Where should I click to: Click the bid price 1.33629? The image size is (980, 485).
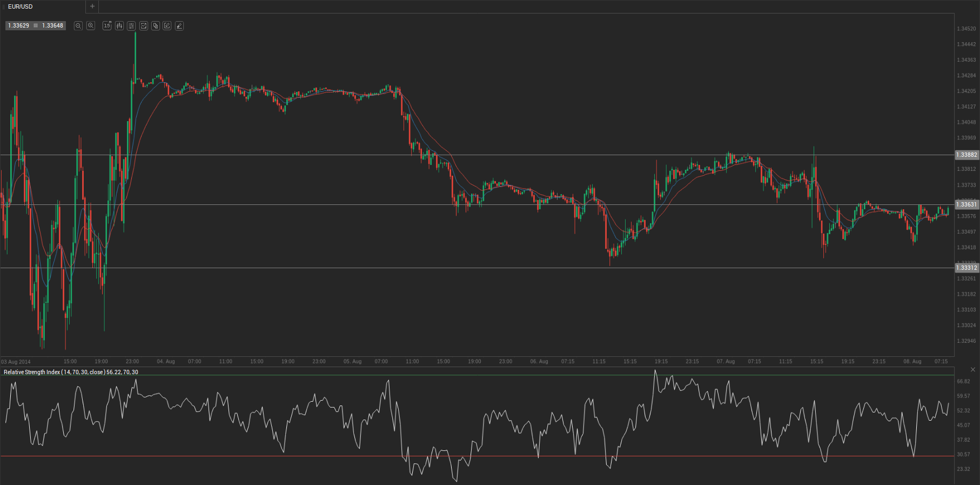click(19, 26)
